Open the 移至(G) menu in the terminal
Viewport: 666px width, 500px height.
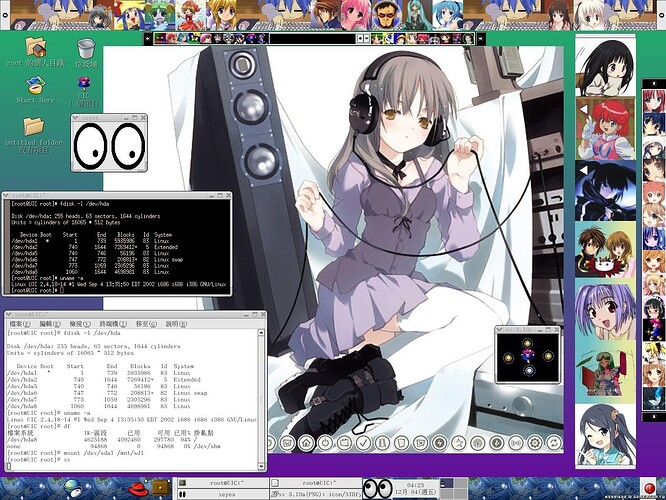[147, 324]
